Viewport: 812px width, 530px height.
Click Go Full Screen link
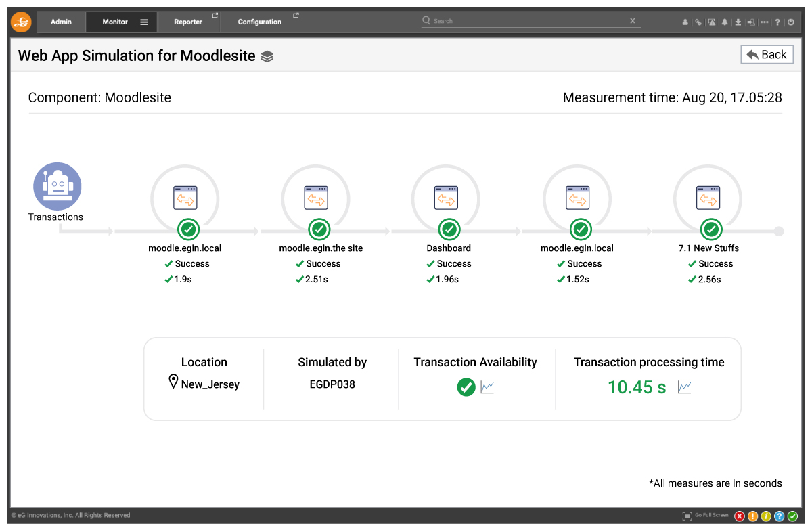tap(712, 515)
